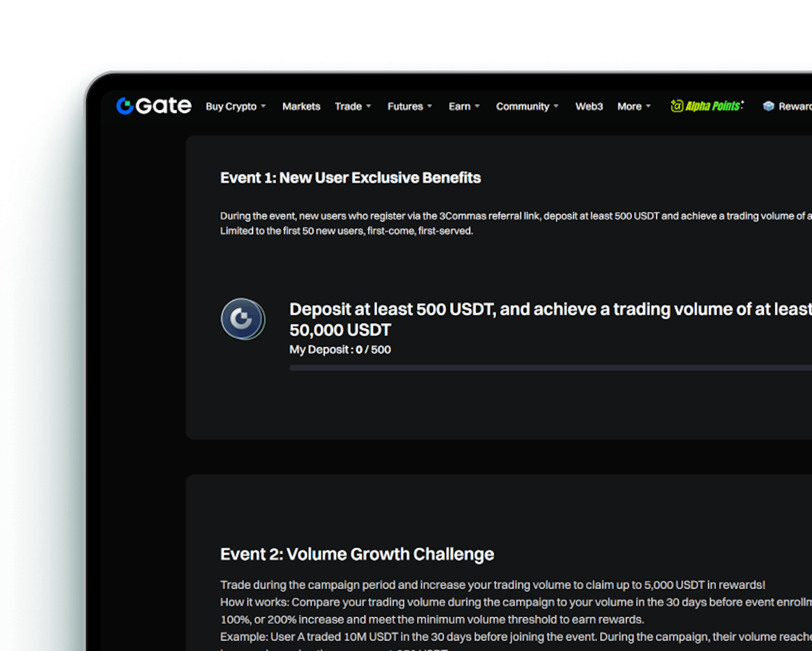Expand the Futures dropdown arrow
This screenshot has height=651, width=812.
(429, 106)
